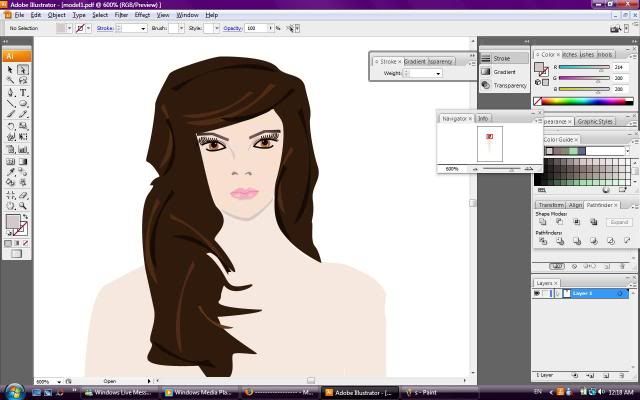The height and width of the screenshot is (400, 640).
Task: Expand Layer 1 disclosure triangle
Action: 557,293
